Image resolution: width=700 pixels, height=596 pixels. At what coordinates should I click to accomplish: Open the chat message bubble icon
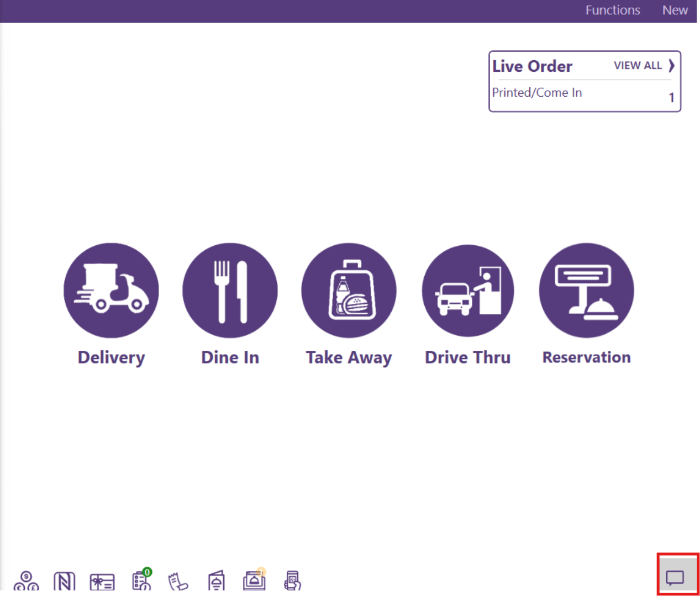(675, 578)
